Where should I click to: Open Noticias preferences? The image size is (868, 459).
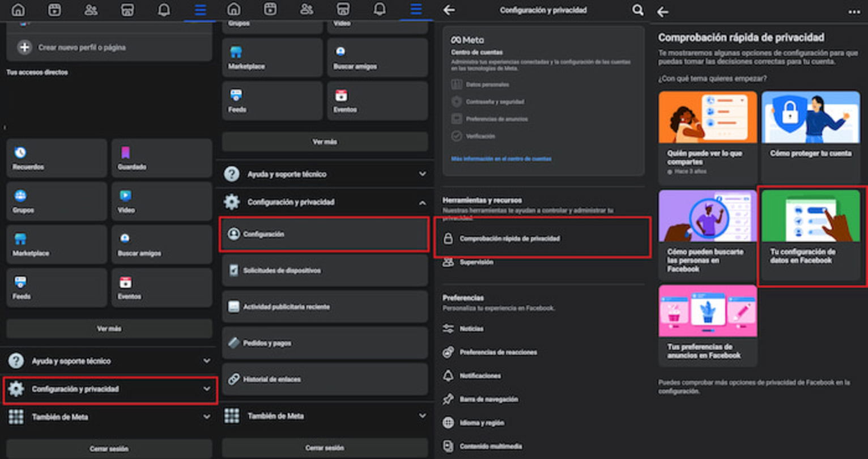(x=463, y=329)
